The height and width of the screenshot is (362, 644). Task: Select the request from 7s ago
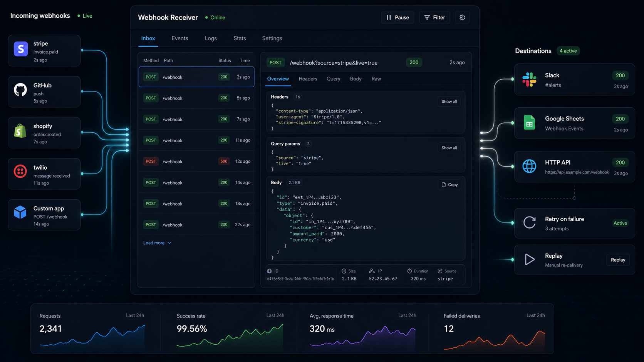point(196,119)
